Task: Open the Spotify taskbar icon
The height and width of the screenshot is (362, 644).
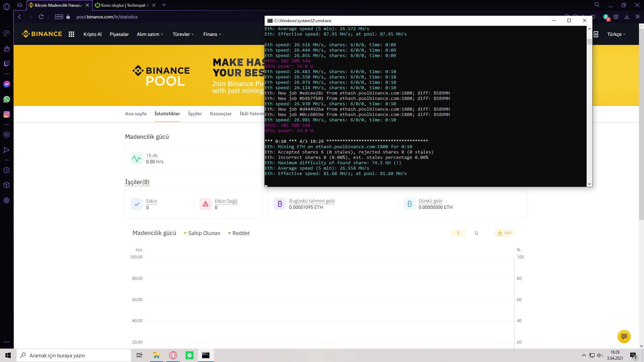Action: pos(190,355)
